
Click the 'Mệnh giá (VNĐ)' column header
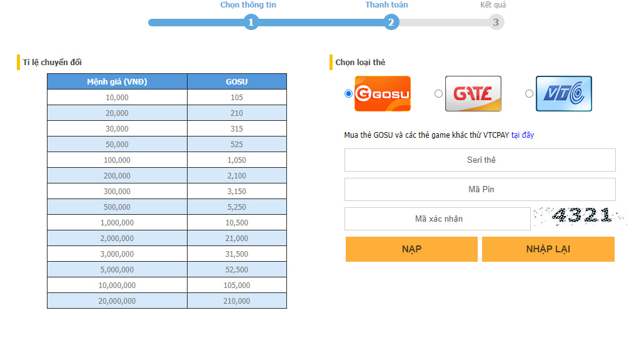[x=117, y=81]
